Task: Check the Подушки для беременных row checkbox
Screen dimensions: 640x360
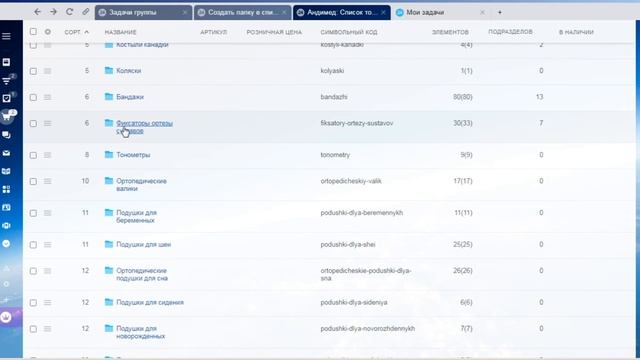Action: pos(33,213)
